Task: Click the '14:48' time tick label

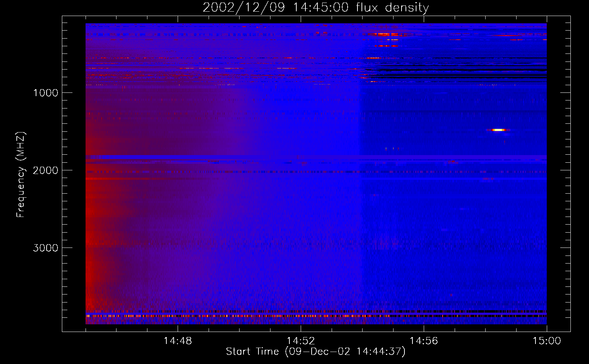Action: tap(178, 341)
